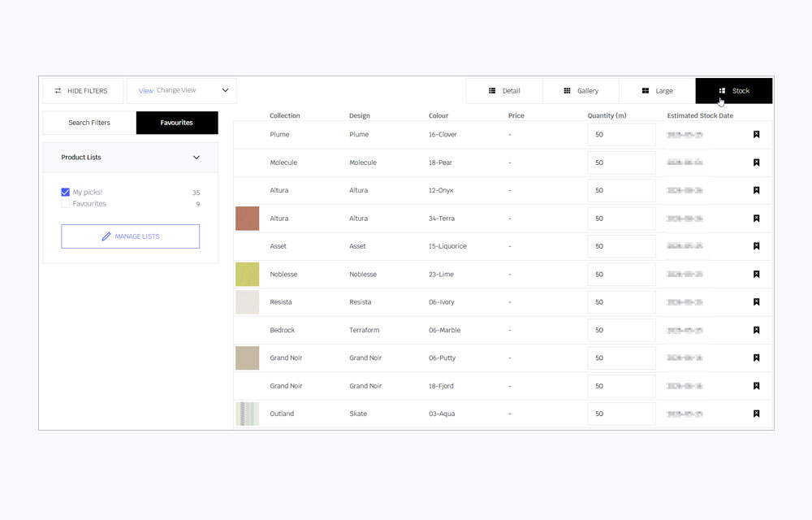
Task: Switch to Large view
Action: [x=657, y=91]
